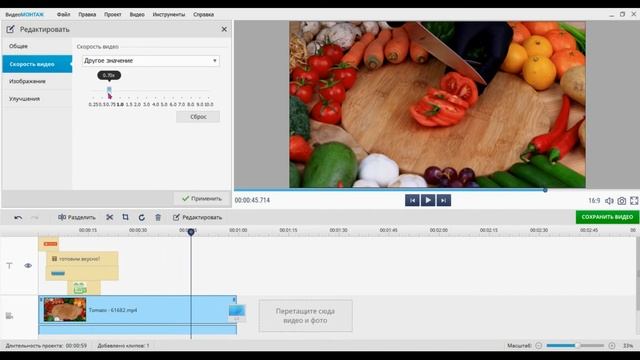Select the Томаво - 61682.mp4 video clip

point(138,310)
